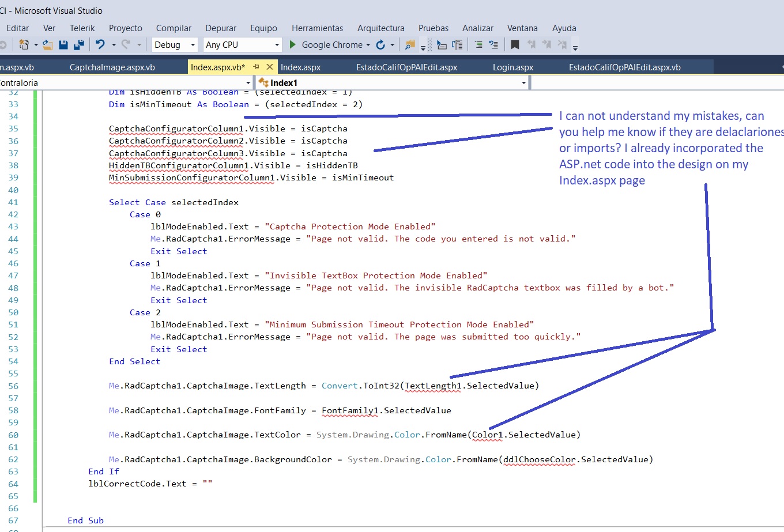Pin the Index.aspx.vb tab
This screenshot has width=784, height=532.
click(x=257, y=67)
